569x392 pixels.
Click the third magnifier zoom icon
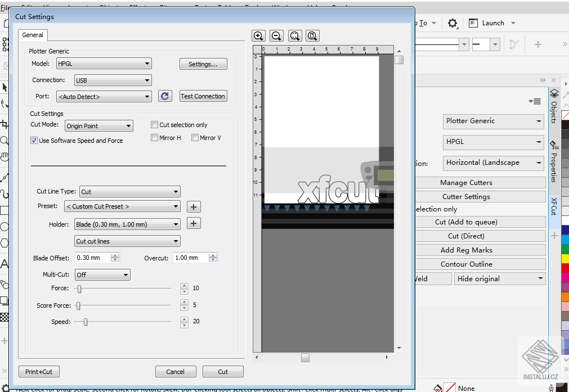(x=295, y=35)
